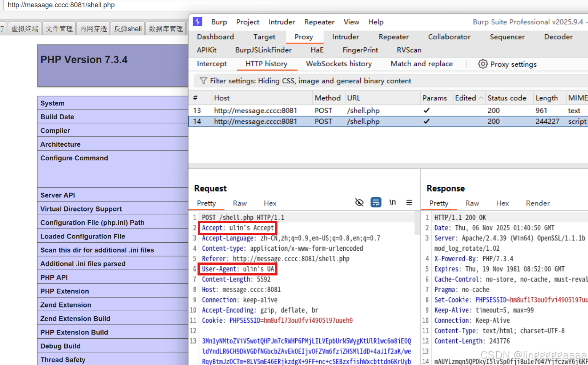Switch to the Repeater tool tab
The width and height of the screenshot is (588, 365).
[x=394, y=37]
